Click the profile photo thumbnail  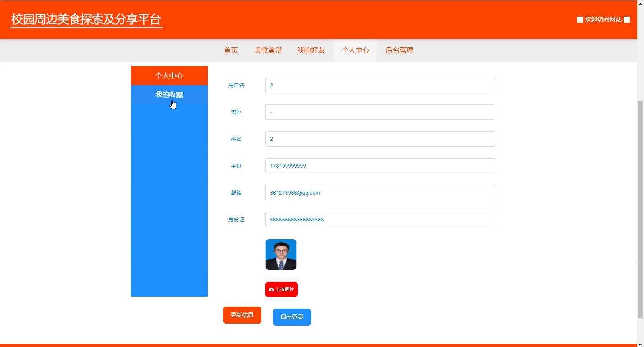(281, 254)
